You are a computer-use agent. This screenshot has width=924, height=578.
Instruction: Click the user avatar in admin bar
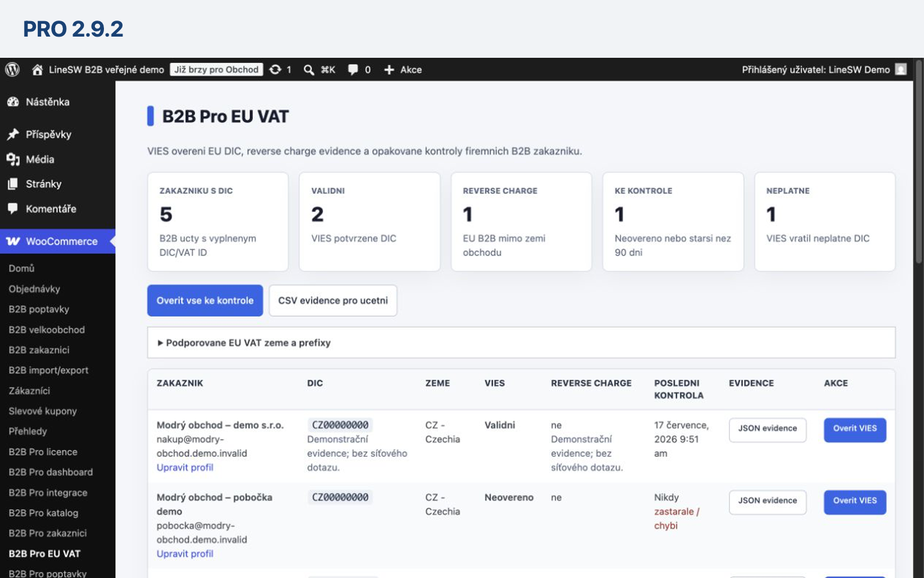tap(901, 69)
